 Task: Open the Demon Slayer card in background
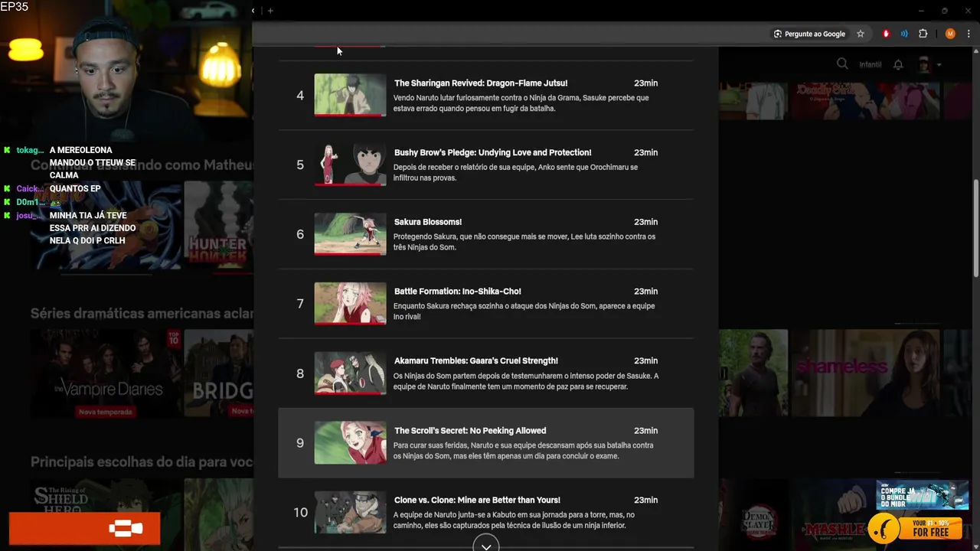pos(753,514)
